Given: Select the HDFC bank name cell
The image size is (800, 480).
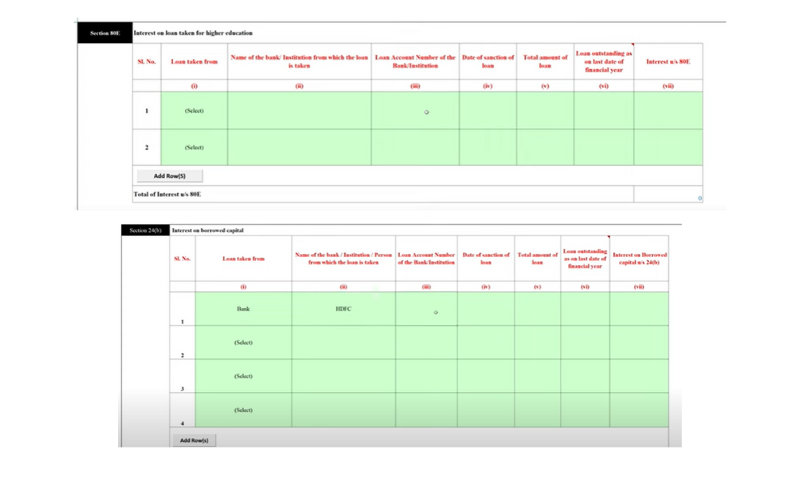Looking at the screenshot, I should pos(343,309).
